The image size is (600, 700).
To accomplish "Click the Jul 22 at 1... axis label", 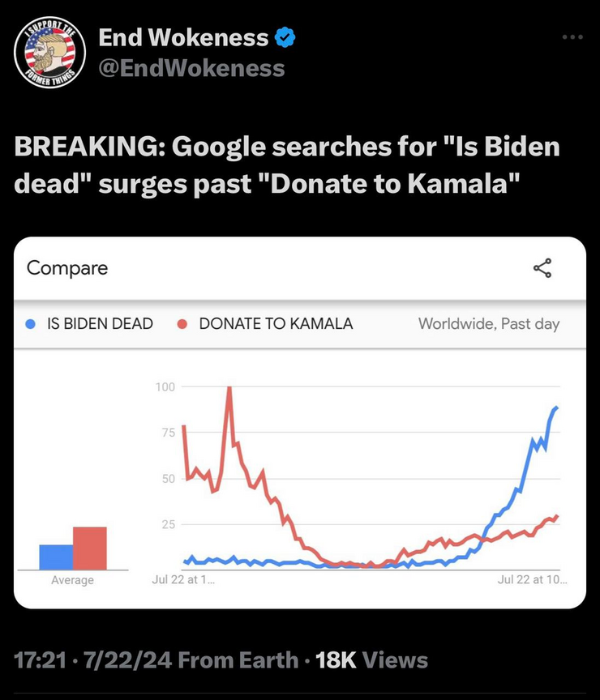I will point(183,579).
